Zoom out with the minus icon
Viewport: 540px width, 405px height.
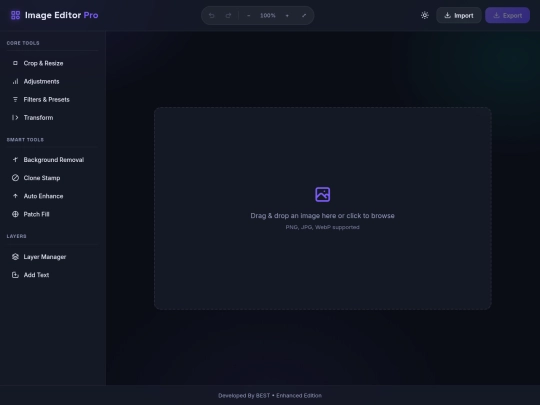249,15
